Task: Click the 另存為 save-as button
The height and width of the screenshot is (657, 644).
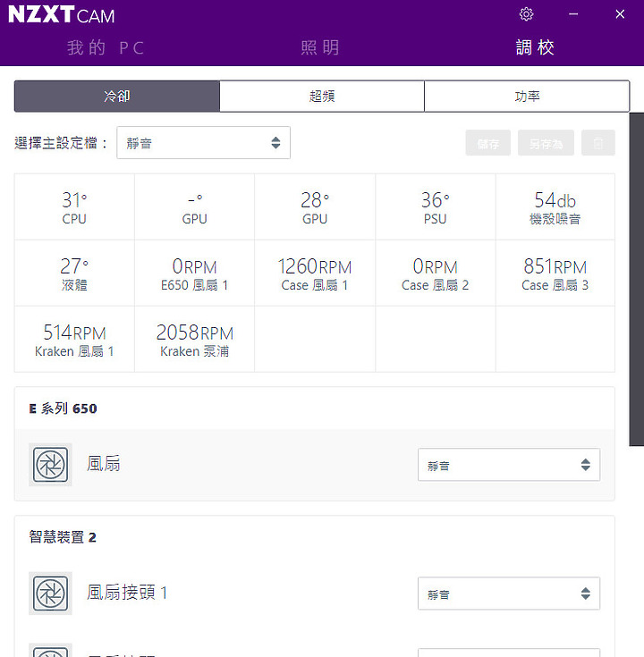Action: point(546,143)
